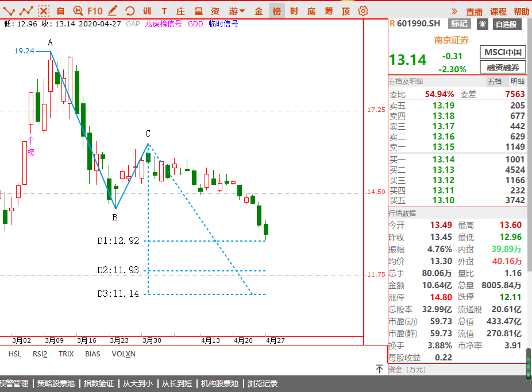Viewport: 532px width, 392px height.
Task: Click the 时 toolbar button
Action: [294, 11]
